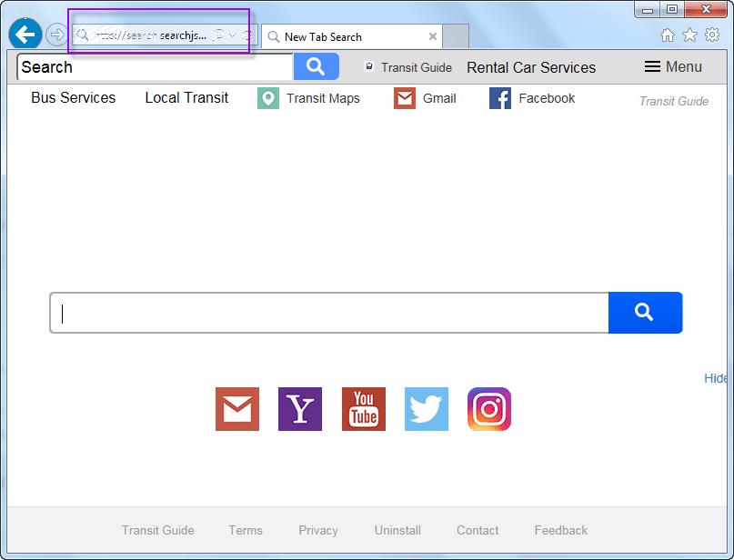Select the New Tab Search tab
734x560 pixels.
(352, 36)
